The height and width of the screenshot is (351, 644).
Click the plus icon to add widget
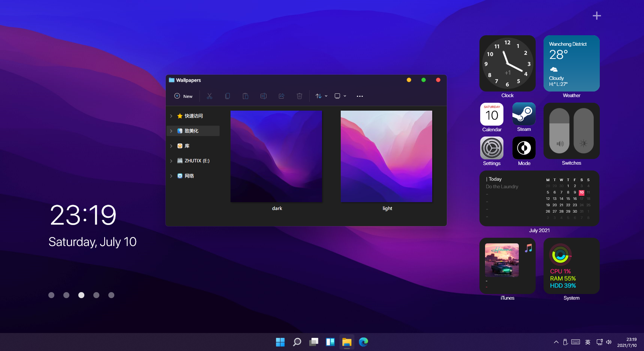coord(597,16)
